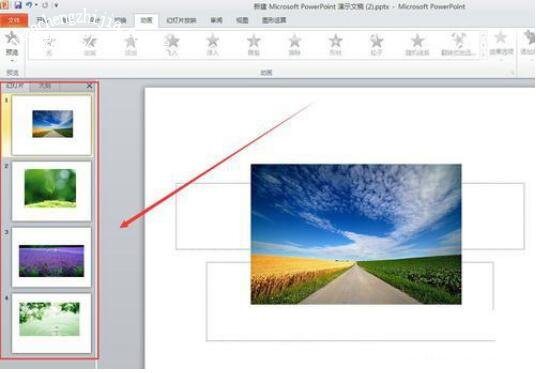Switch to 大纲 (Outline) pane tab
This screenshot has width=536, height=373.
(45, 85)
